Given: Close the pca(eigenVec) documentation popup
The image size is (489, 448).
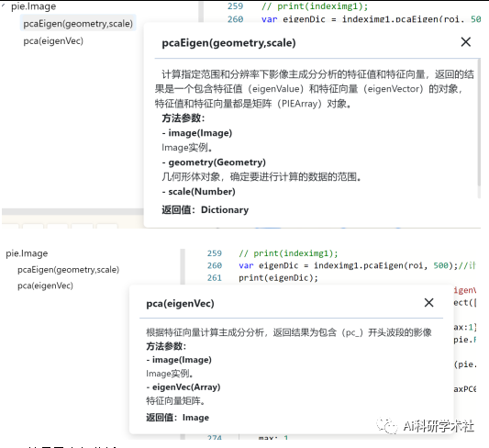Looking at the screenshot, I should 428,302.
